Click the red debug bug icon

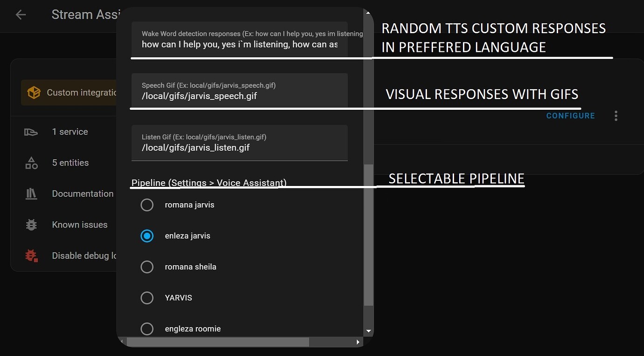pos(31,256)
